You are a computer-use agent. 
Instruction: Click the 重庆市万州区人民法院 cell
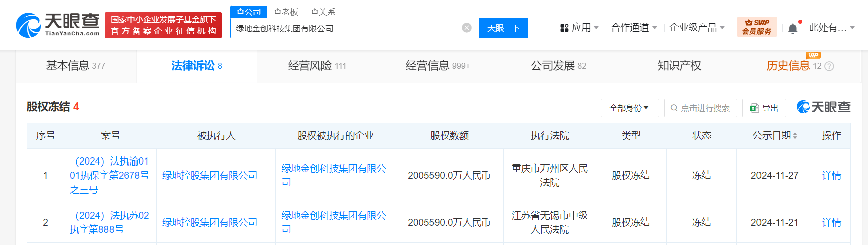click(550, 176)
